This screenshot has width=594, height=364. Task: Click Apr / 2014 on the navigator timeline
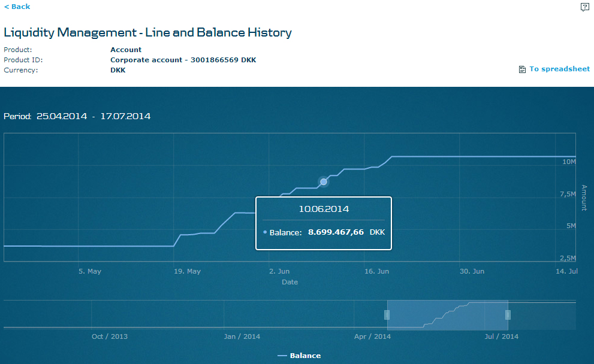(x=372, y=336)
